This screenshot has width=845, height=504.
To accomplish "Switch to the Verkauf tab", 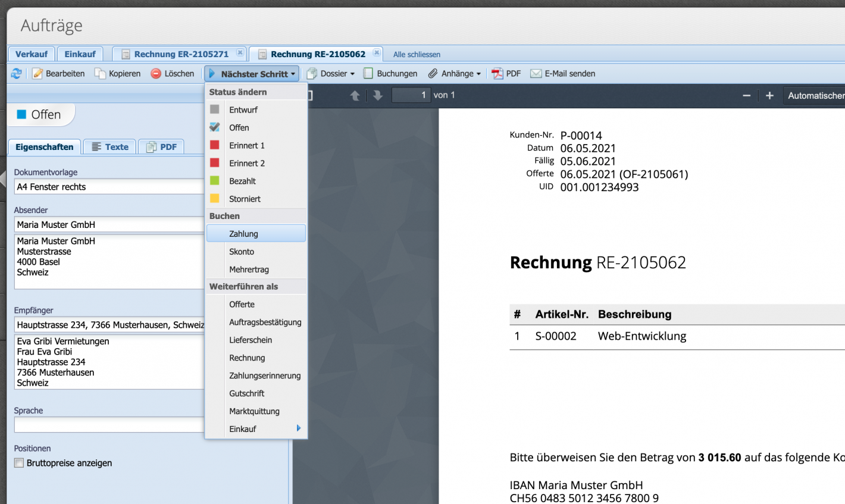I will [32, 54].
